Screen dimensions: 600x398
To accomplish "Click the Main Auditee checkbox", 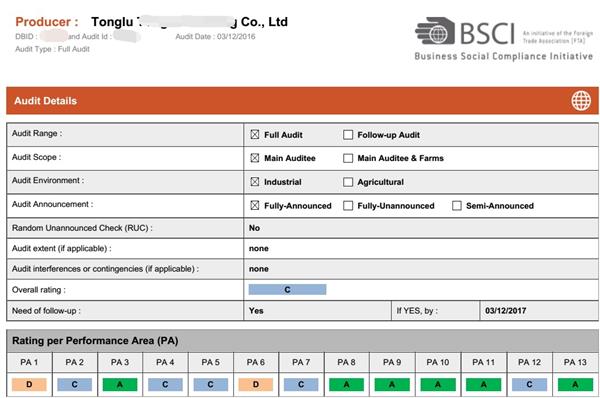I will tap(255, 158).
